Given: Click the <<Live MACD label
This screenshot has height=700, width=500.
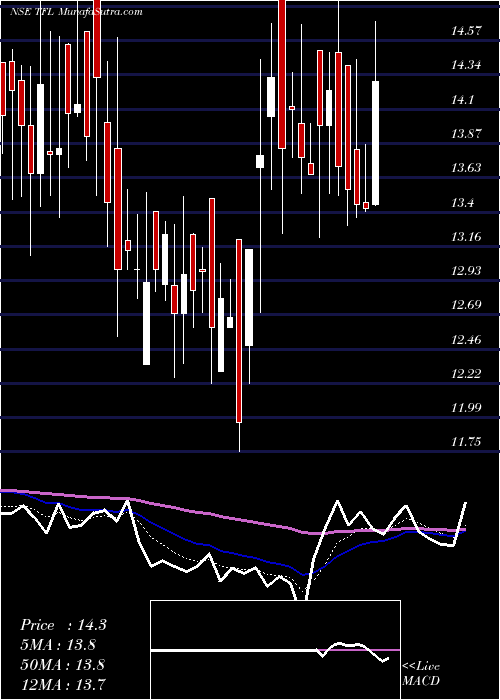Looking at the screenshot, I should (x=421, y=674).
